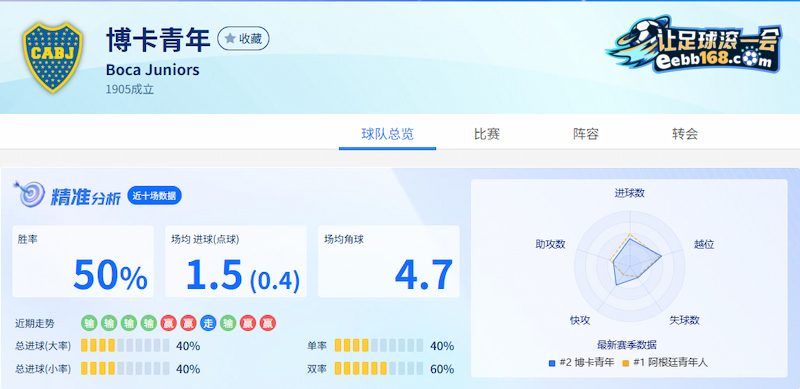Click the 40% value beside 总进球(小率)

pyautogui.click(x=188, y=369)
